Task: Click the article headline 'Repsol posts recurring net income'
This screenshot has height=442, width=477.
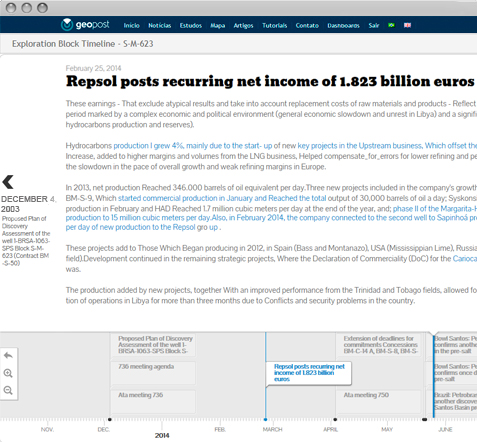Action: tap(270, 81)
